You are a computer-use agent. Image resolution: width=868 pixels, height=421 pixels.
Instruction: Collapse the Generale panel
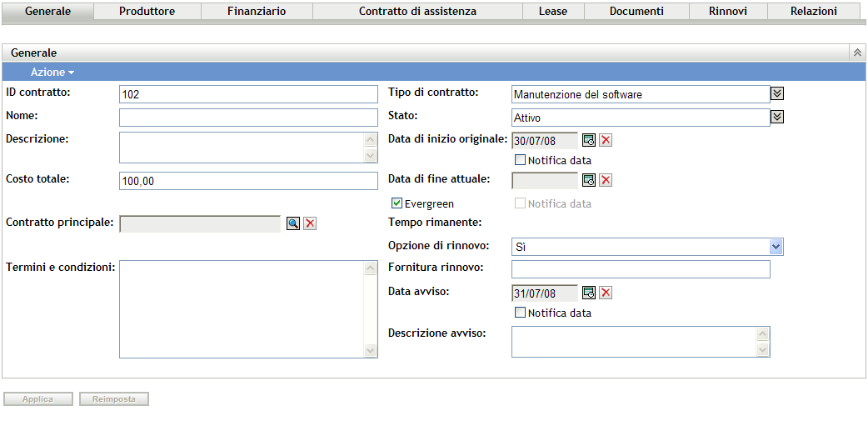click(857, 53)
